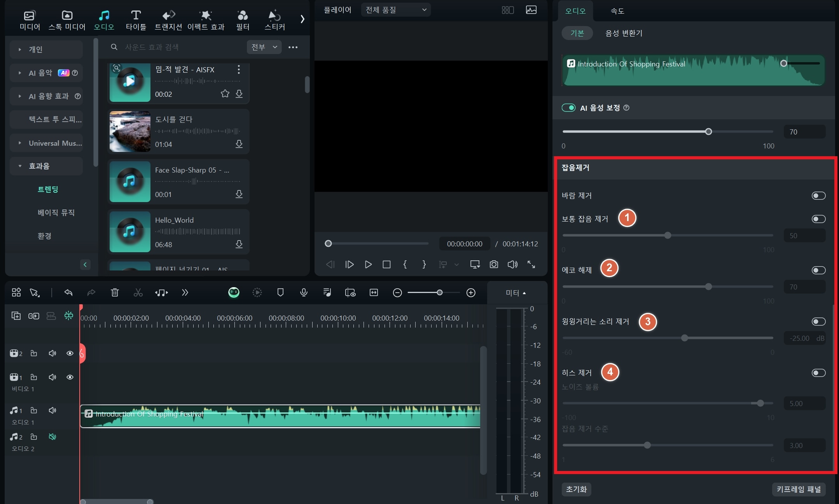Toggle 히스 제거 (Hiss Removal) switch

coord(818,373)
